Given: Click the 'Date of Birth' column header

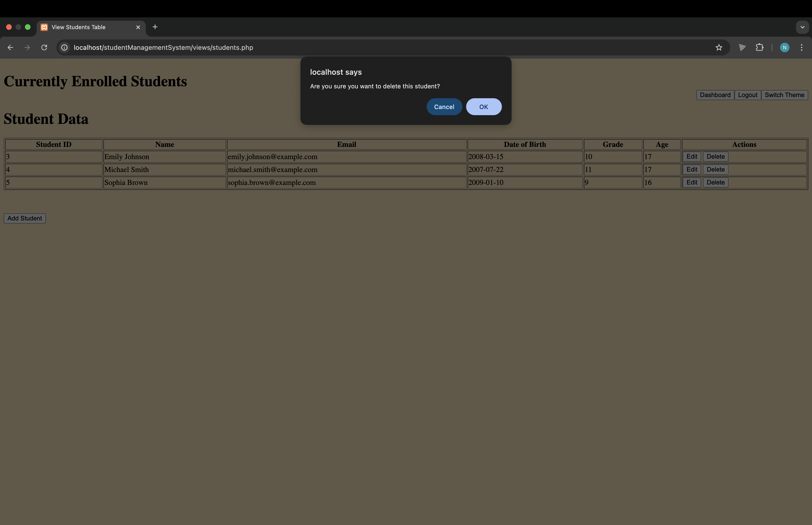Looking at the screenshot, I should coord(525,145).
